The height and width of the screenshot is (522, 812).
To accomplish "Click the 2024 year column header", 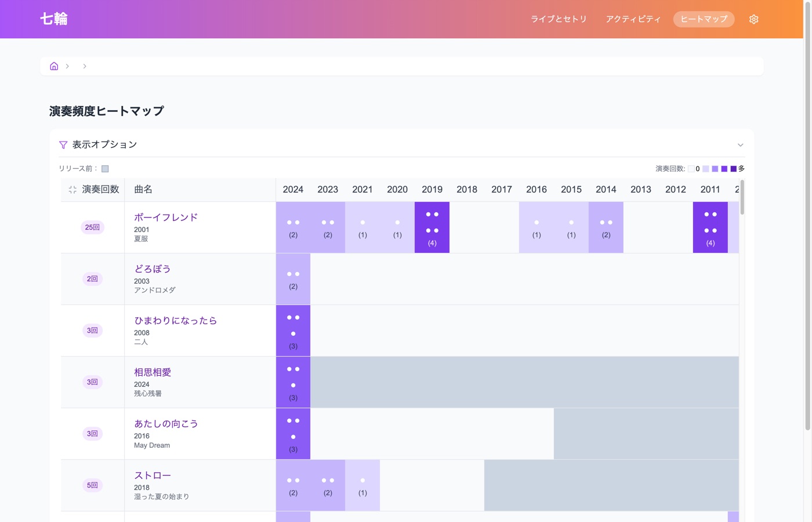I will click(x=293, y=190).
